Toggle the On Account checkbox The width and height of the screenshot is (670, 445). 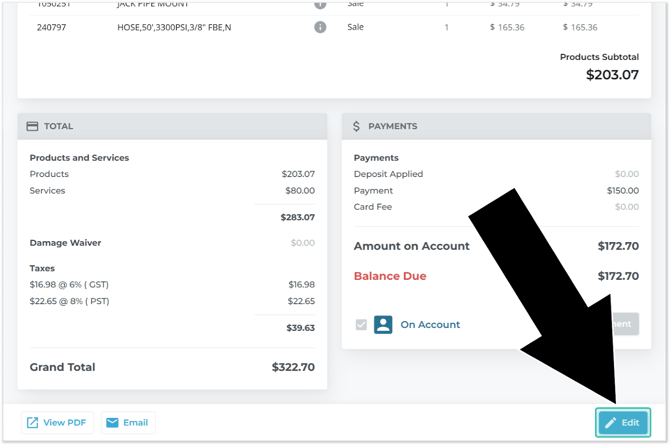(361, 325)
